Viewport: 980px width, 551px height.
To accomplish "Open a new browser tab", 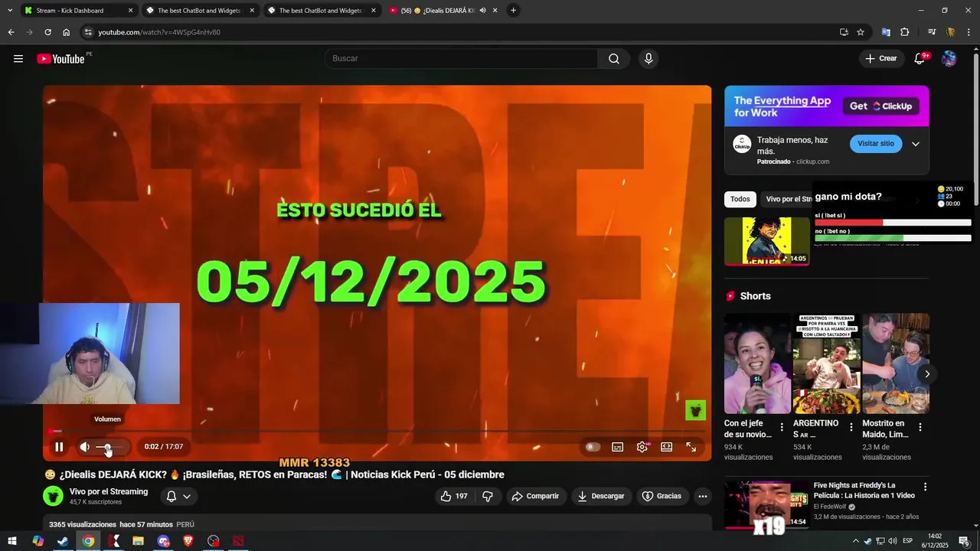I will point(513,11).
